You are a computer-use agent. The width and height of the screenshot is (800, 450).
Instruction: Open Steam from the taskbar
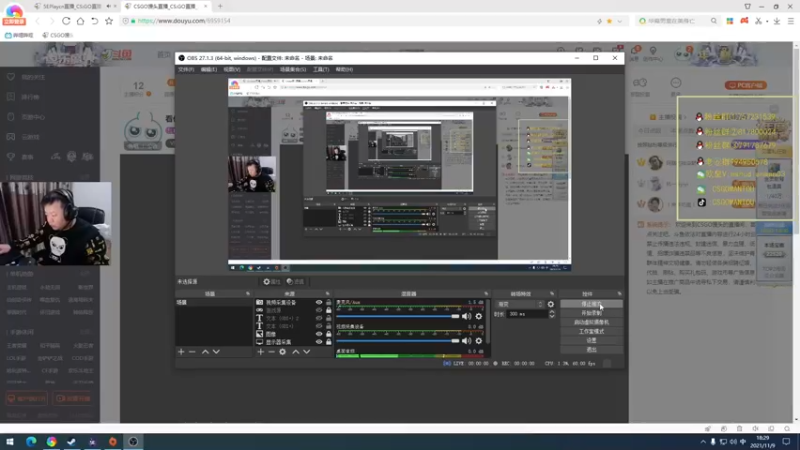point(71,442)
